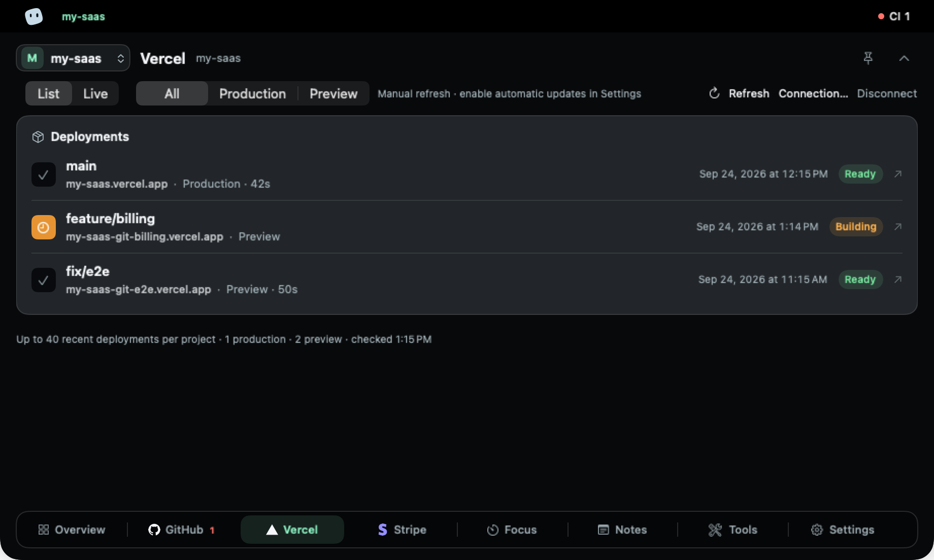934x560 pixels.
Task: Click the Vercel triangle icon
Action: click(272, 530)
